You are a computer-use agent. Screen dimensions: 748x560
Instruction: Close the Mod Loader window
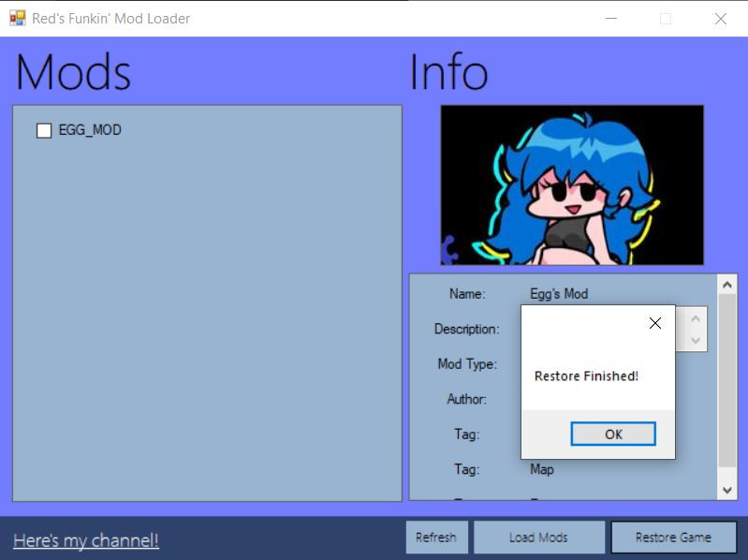click(720, 18)
